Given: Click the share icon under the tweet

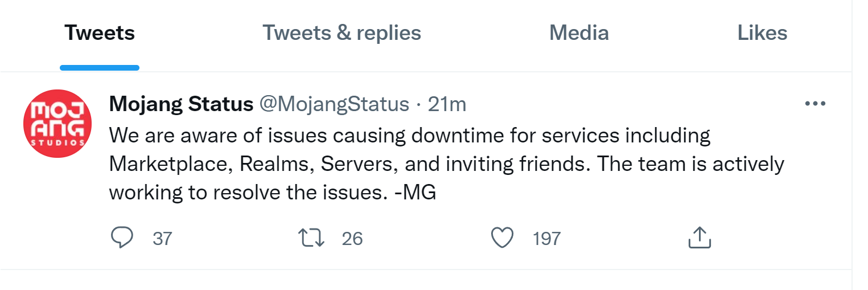Looking at the screenshot, I should point(700,238).
